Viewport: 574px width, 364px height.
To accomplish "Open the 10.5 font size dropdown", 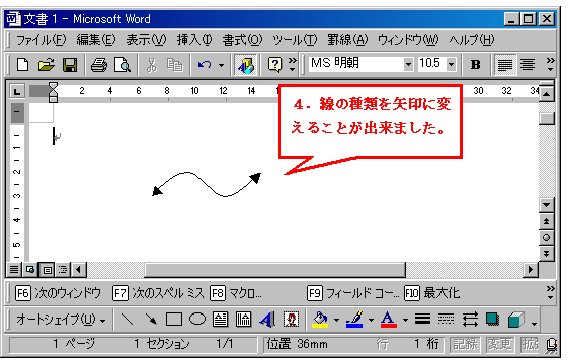I will (x=451, y=65).
